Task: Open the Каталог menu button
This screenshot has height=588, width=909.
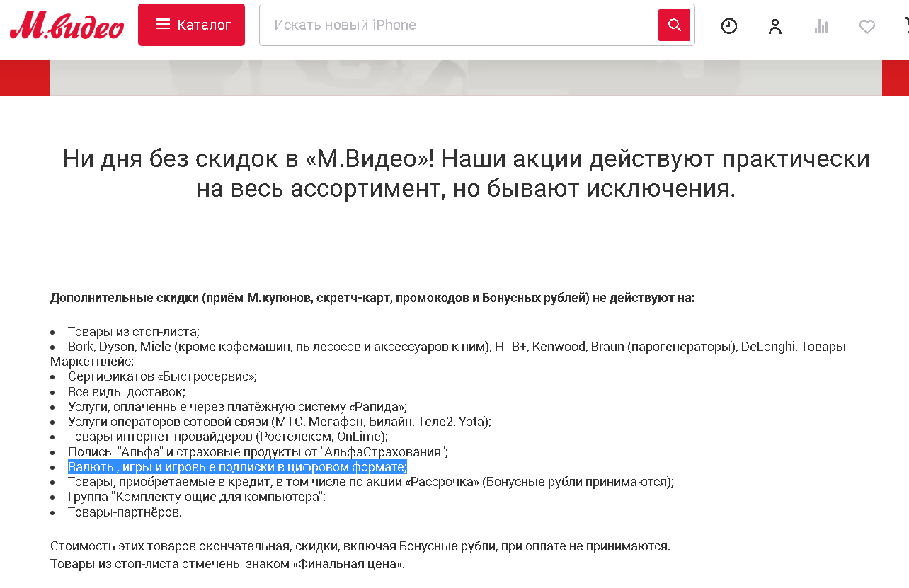Action: pos(191,25)
